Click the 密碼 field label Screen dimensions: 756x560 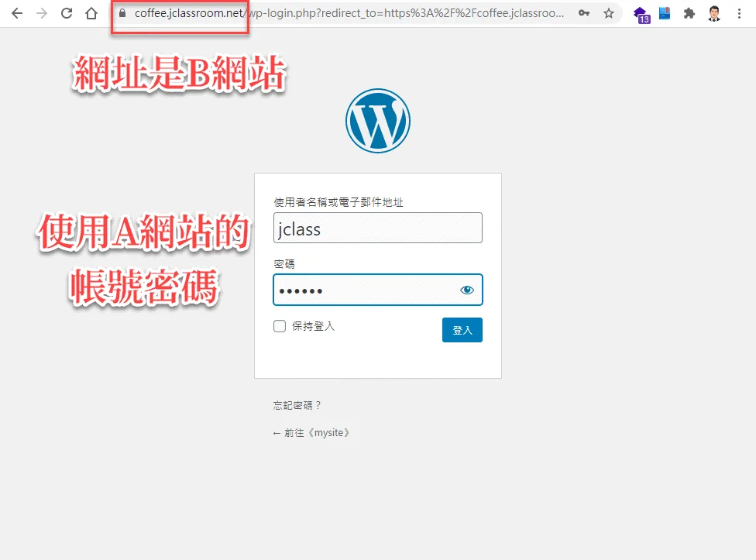point(284,264)
